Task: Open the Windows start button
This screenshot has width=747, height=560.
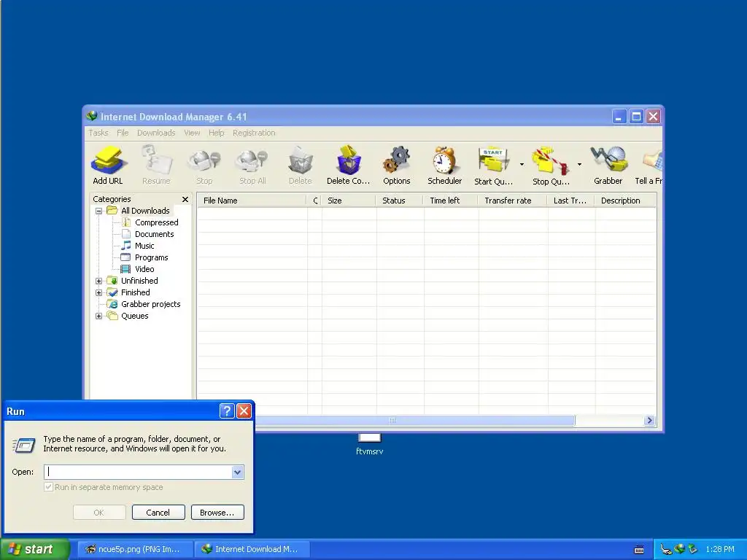Action: pos(35,549)
